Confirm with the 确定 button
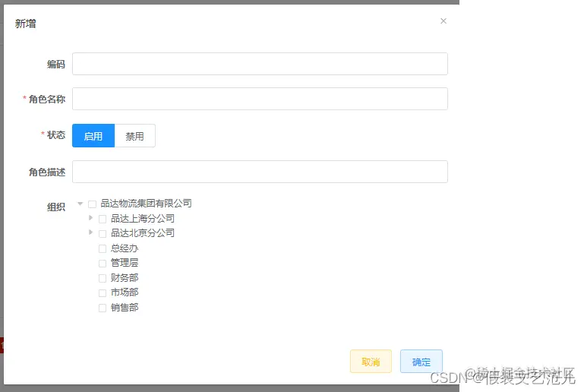587x392 pixels. click(x=421, y=362)
